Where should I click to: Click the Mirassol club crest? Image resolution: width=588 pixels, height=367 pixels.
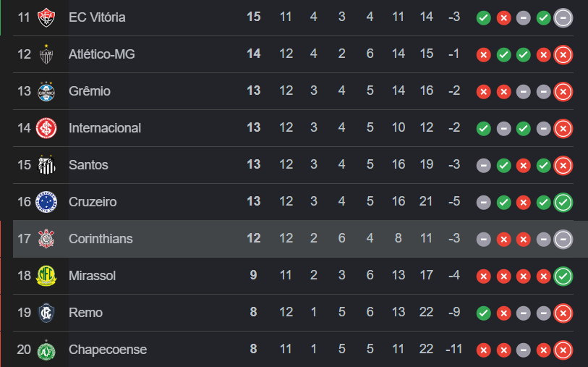[46, 276]
